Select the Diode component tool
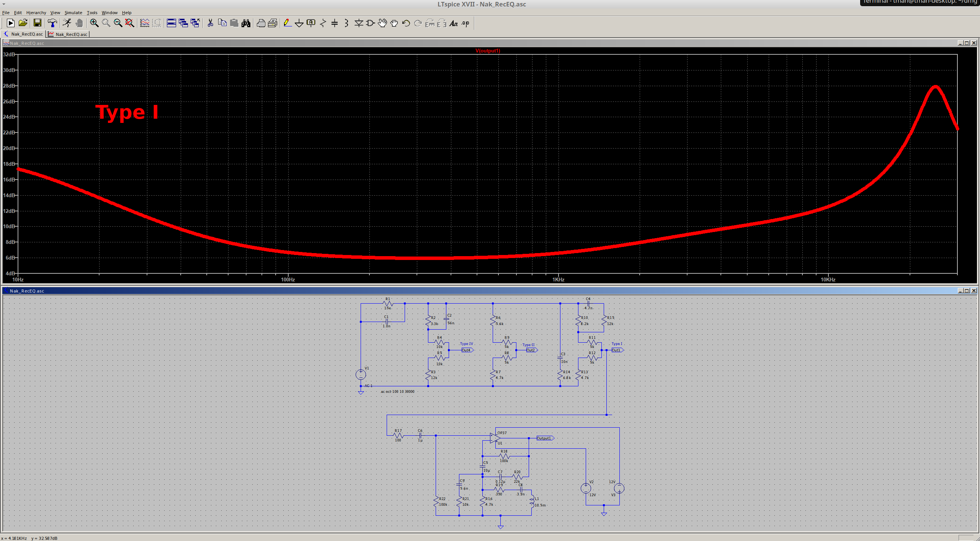 [358, 23]
